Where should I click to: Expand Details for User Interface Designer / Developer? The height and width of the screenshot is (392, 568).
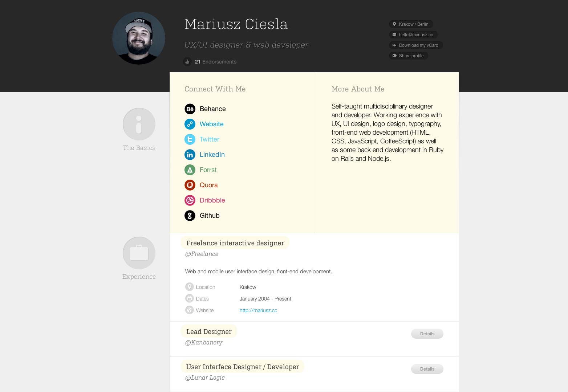[x=427, y=369]
